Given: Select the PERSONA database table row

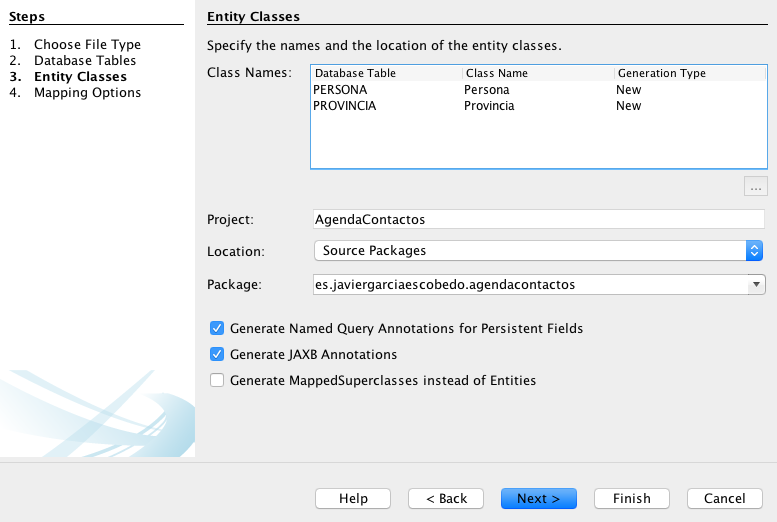Looking at the screenshot, I should pyautogui.click(x=340, y=90).
